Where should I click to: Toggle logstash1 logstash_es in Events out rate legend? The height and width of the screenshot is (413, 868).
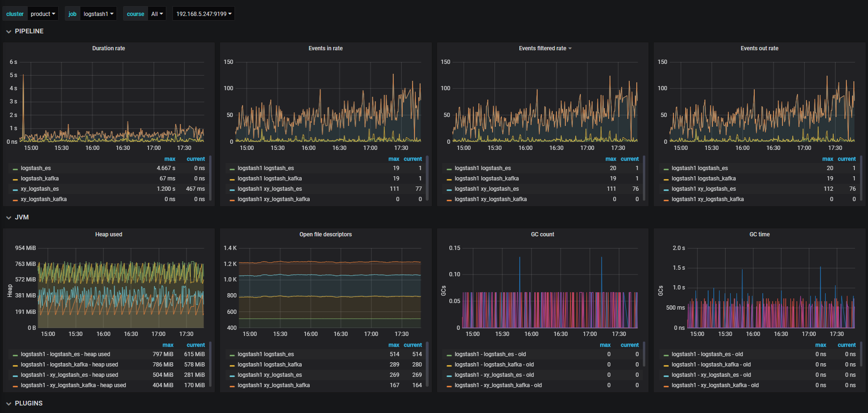pyautogui.click(x=699, y=168)
